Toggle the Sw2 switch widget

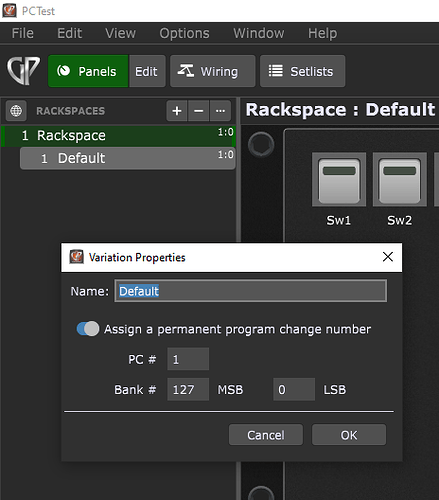(400, 180)
